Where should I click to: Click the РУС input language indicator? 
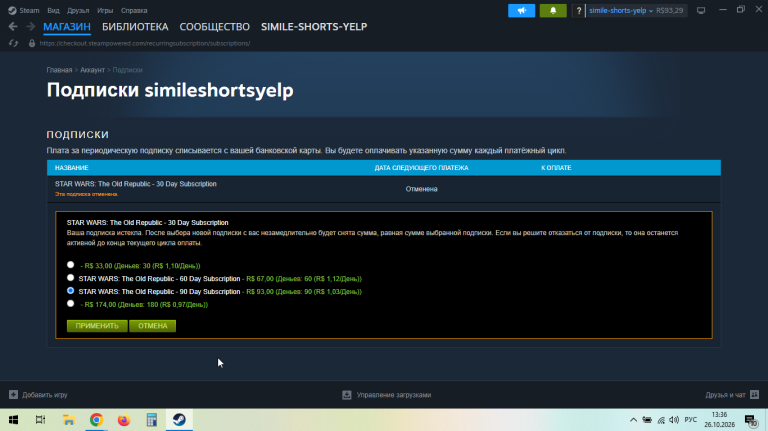(691, 420)
